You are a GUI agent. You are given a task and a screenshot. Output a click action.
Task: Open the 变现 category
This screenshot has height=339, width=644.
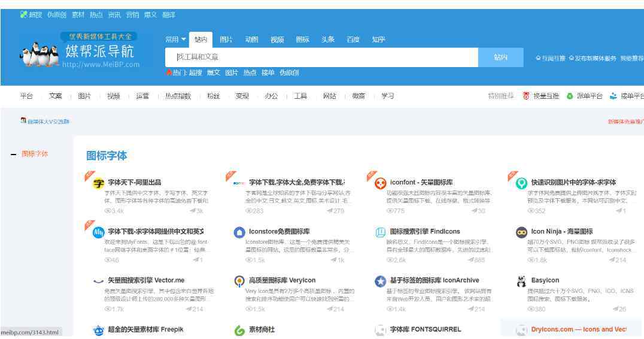click(x=242, y=96)
